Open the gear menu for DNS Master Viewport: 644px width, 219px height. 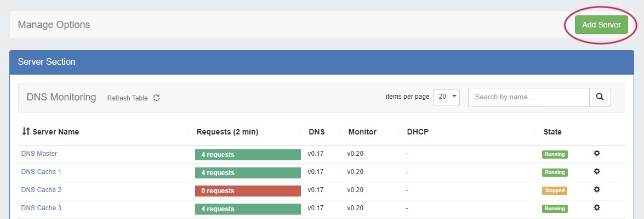coord(597,153)
